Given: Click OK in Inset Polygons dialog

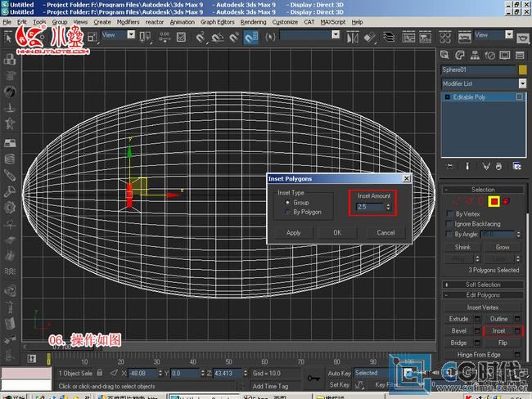Looking at the screenshot, I should click(337, 233).
